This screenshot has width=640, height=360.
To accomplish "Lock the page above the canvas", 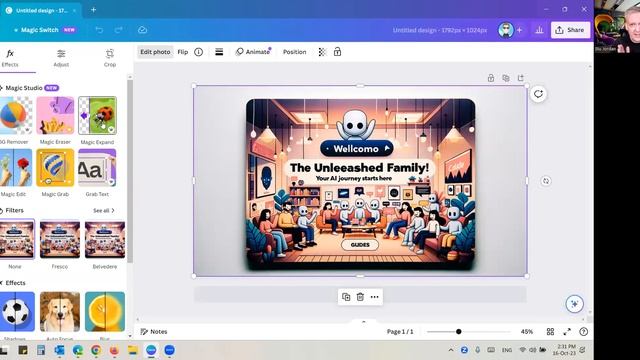I will click(x=491, y=78).
